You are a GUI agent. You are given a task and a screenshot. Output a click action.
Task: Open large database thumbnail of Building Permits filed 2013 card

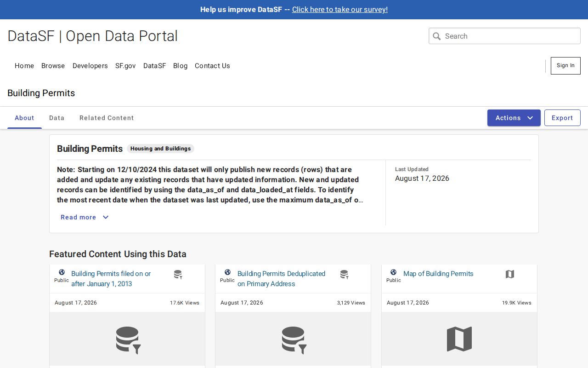[x=128, y=340]
